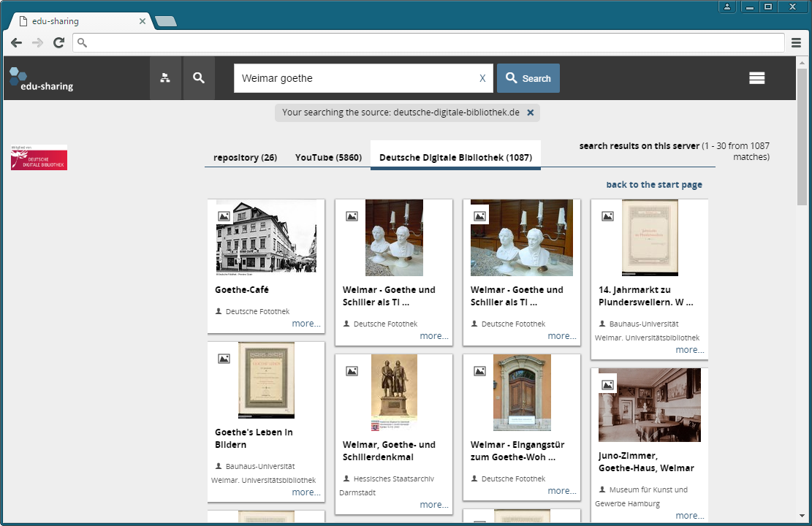
Task: Click the Deutsche Digitale Bibliothek logo
Action: 39,158
